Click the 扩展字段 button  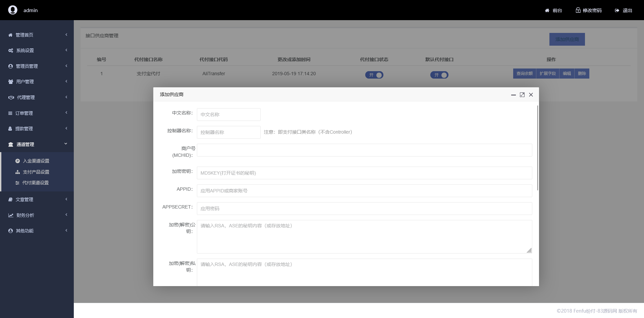pos(547,74)
